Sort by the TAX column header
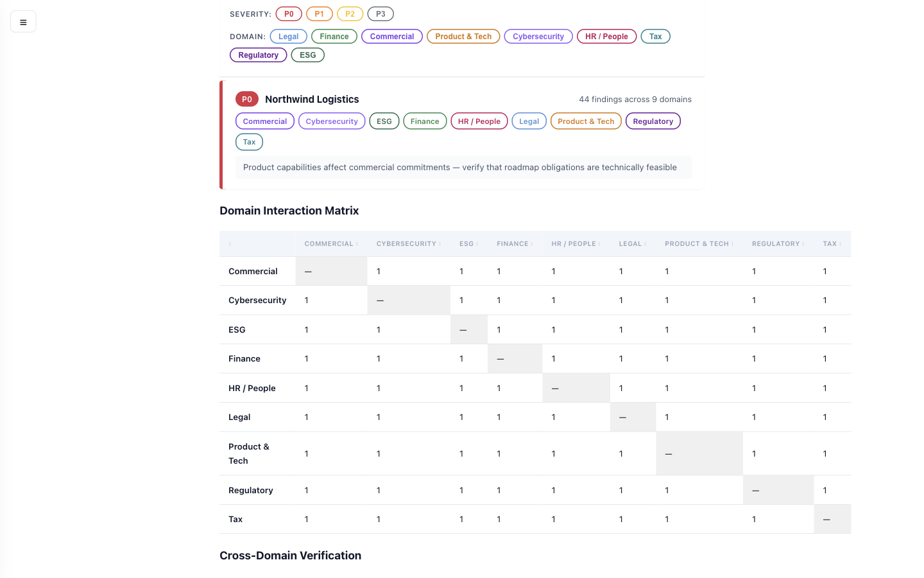Viewport: 924px width, 578px height. 832,244
